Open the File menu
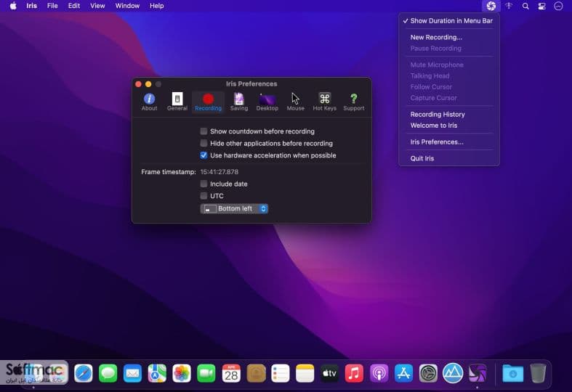The width and height of the screenshot is (572, 392). pyautogui.click(x=52, y=6)
